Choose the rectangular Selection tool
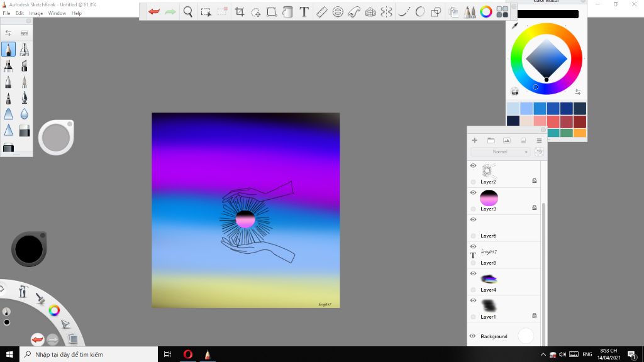 [x=206, y=12]
